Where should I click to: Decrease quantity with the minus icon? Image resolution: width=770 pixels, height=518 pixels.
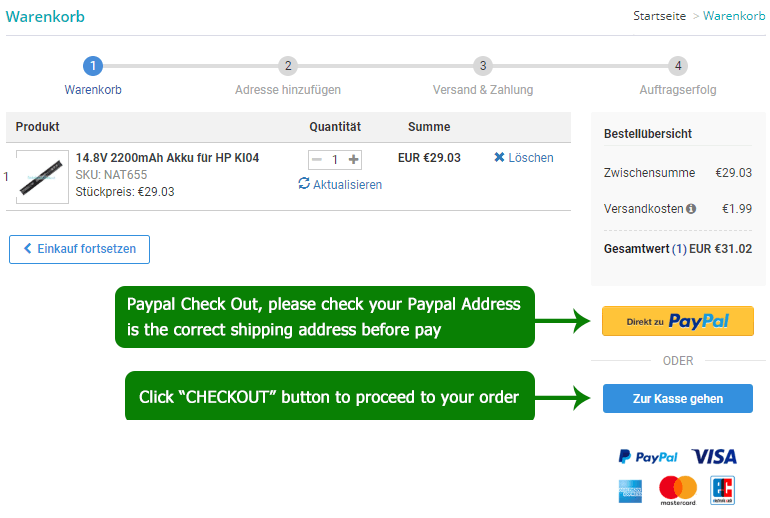point(317,159)
